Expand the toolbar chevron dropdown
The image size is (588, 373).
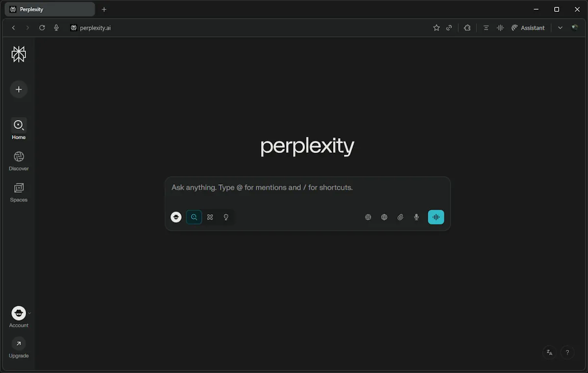click(x=561, y=28)
